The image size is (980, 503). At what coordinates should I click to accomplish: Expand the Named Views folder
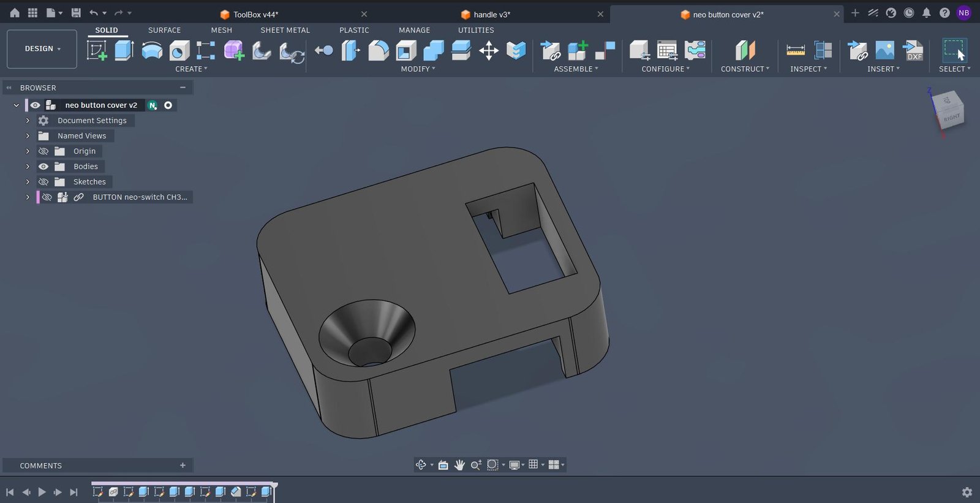click(x=28, y=136)
